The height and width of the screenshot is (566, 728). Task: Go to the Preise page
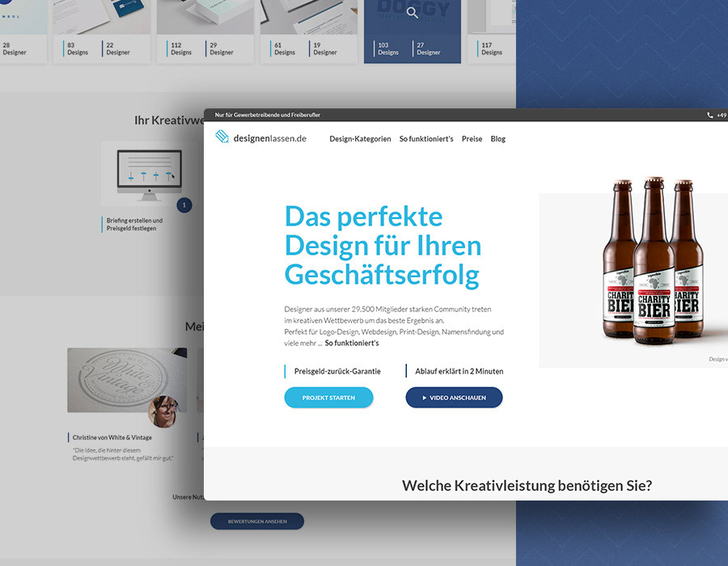(472, 139)
